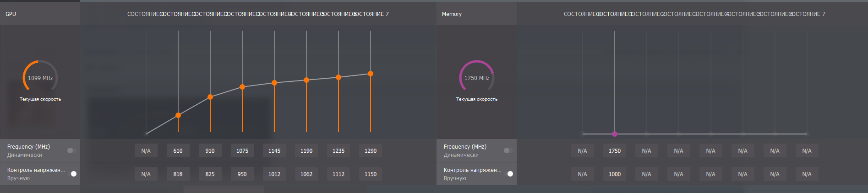Click GPU state 1 frequency field 610
Screen dimensions: 868x193
click(178, 151)
